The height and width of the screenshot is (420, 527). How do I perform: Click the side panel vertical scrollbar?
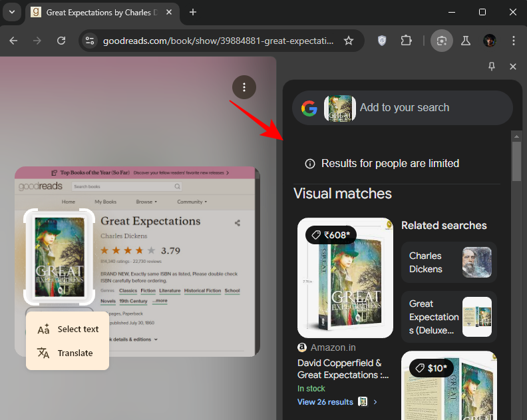click(516, 160)
